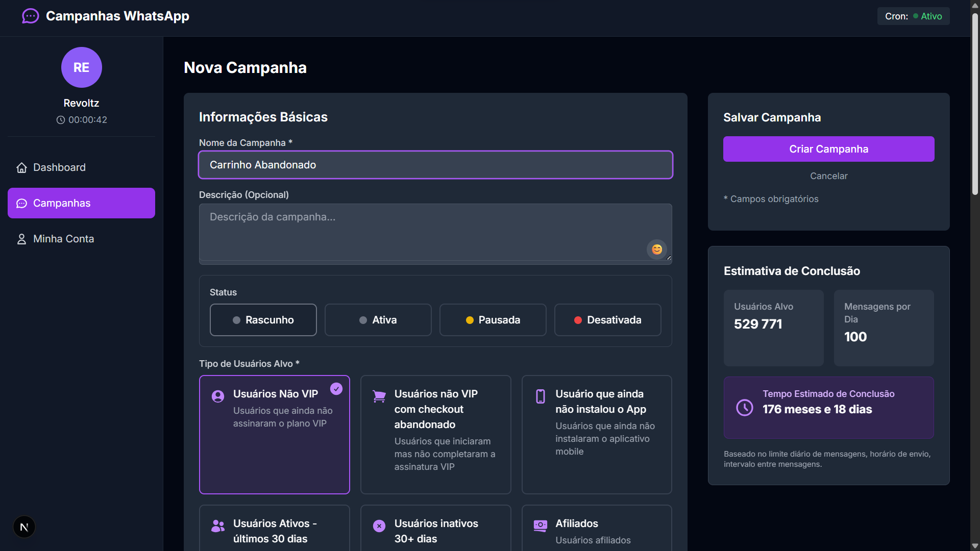Focus the Nome da Campanha input

pyautogui.click(x=435, y=165)
